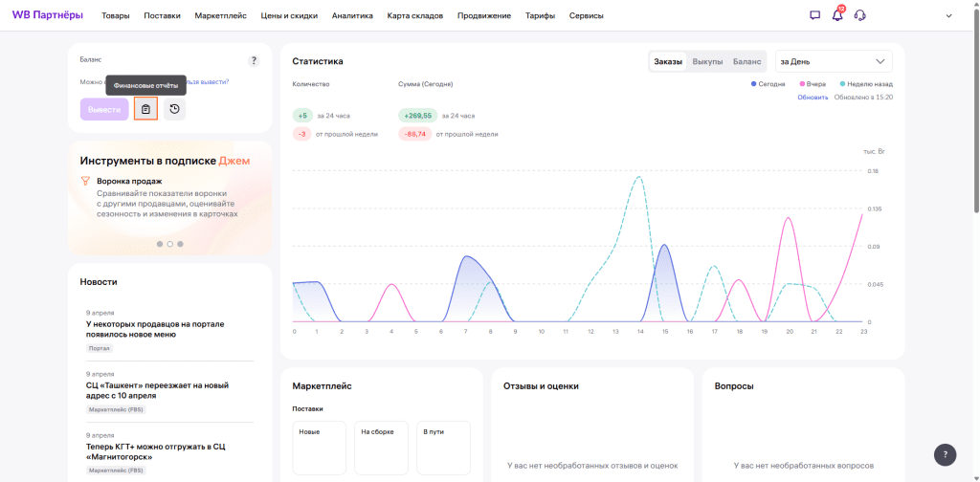The image size is (980, 482).
Task: Select the second carousel dot
Action: pyautogui.click(x=170, y=244)
